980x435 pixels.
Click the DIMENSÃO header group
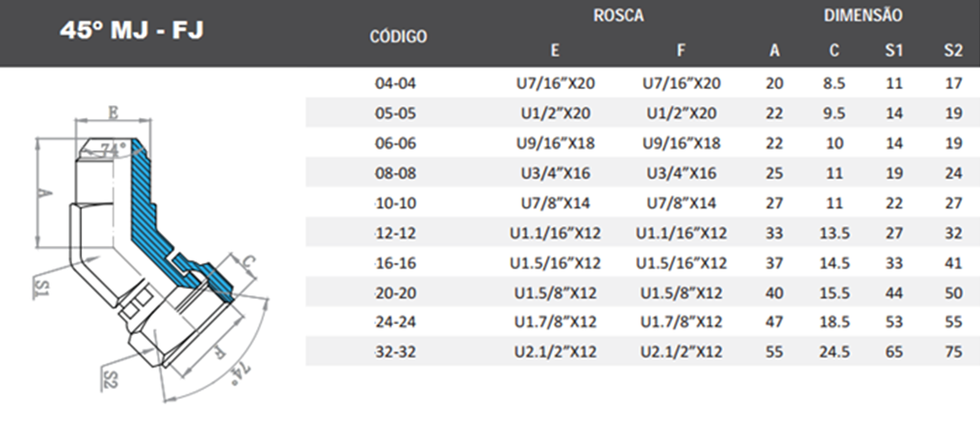[862, 16]
